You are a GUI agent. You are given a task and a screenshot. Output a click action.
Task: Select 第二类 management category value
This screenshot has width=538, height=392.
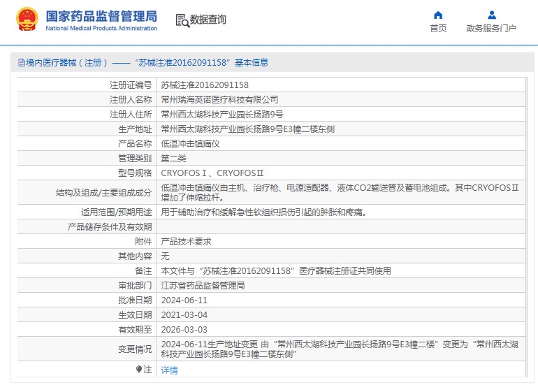(173, 158)
